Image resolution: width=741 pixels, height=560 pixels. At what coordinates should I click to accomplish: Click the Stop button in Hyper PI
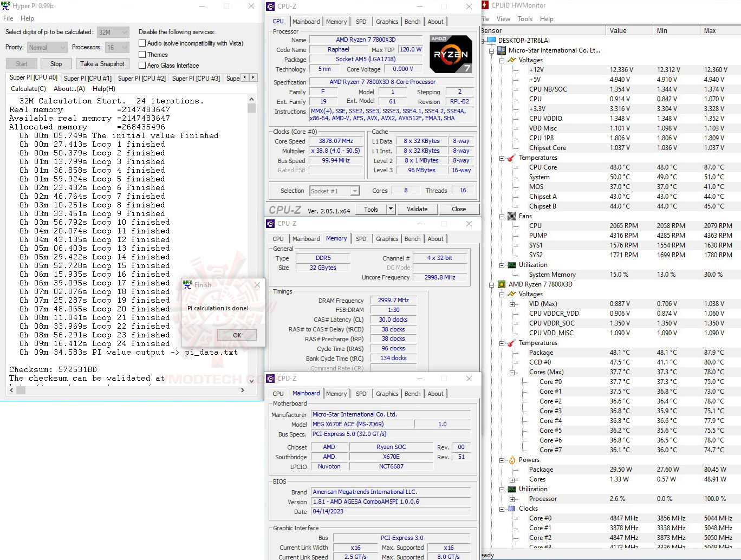point(56,64)
